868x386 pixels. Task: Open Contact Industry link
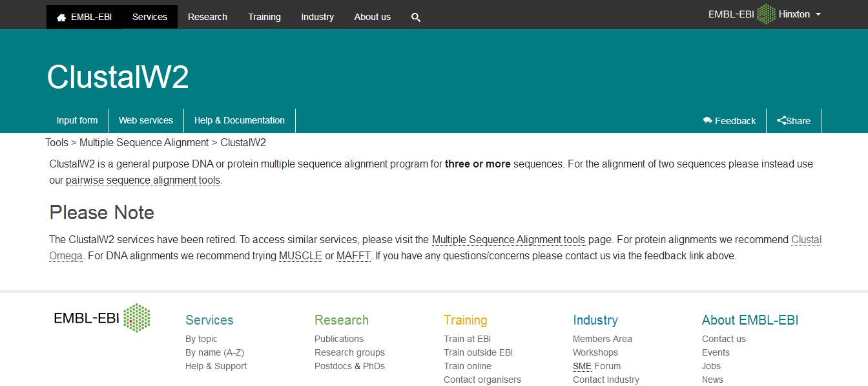[x=606, y=380]
